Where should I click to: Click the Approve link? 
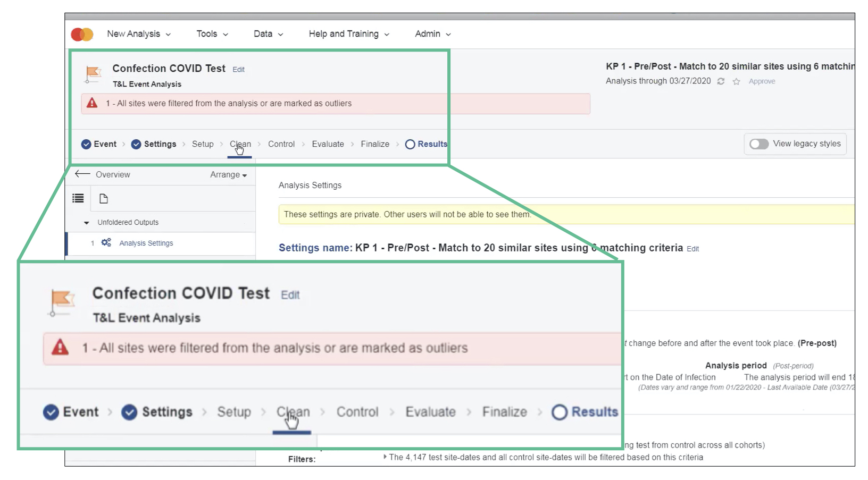(x=762, y=81)
